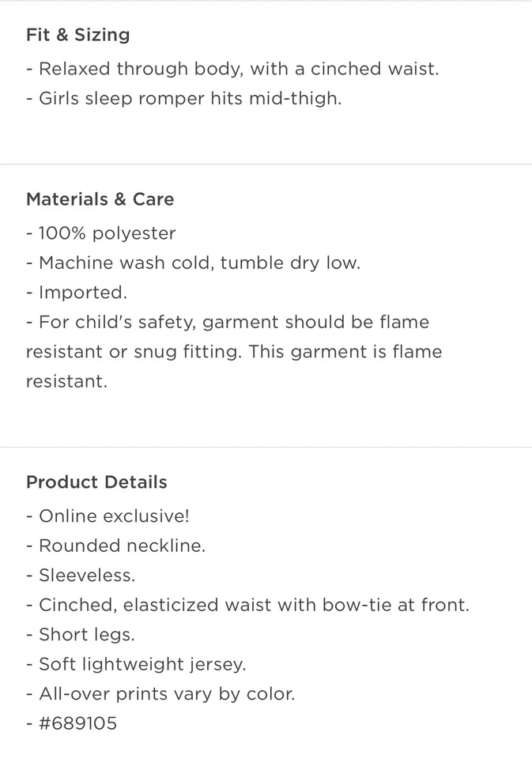Click the divider above Materials & Care
Viewport: 532px width, 759px height.
[266, 164]
